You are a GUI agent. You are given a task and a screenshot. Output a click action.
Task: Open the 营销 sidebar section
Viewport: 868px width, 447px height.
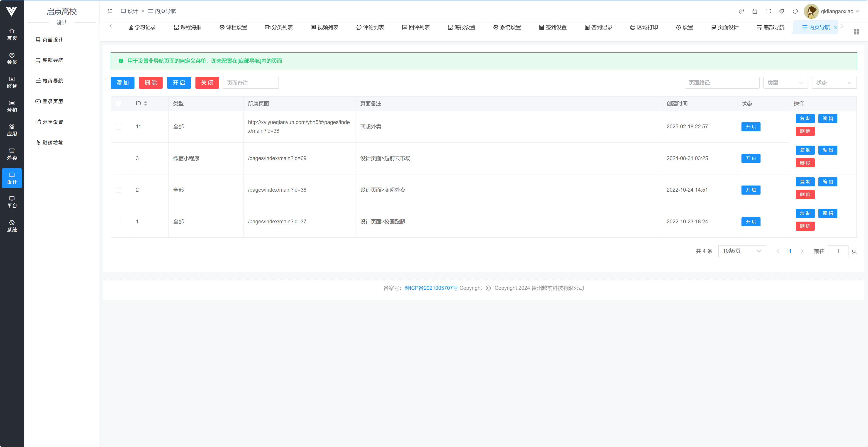click(x=12, y=106)
